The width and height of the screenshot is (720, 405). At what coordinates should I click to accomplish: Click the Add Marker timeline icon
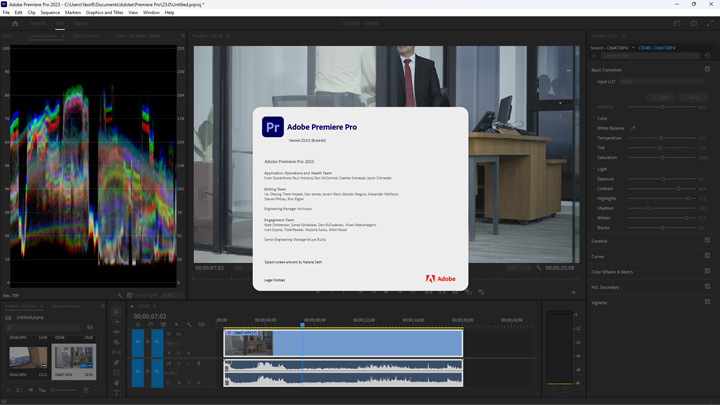coord(176,325)
